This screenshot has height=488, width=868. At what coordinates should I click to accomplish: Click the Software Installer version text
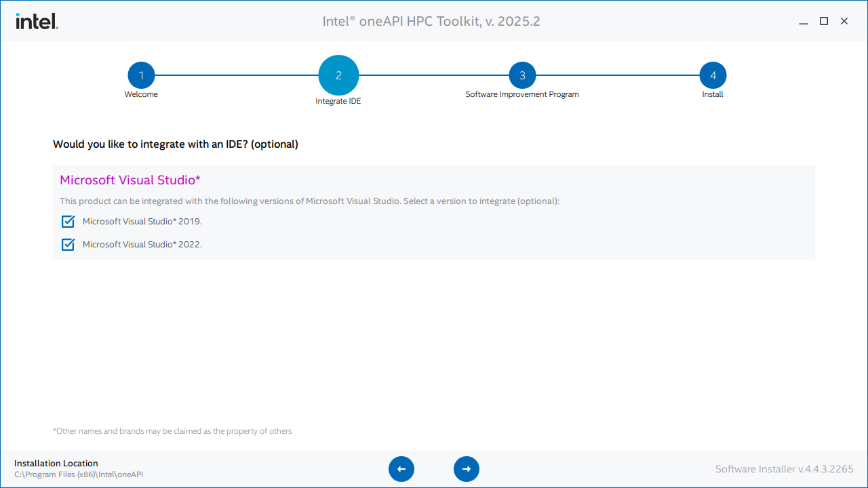point(785,469)
